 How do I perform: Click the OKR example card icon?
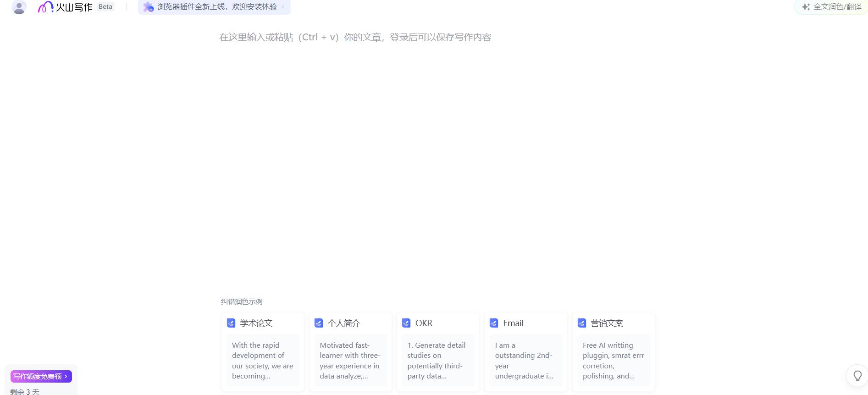click(x=406, y=323)
